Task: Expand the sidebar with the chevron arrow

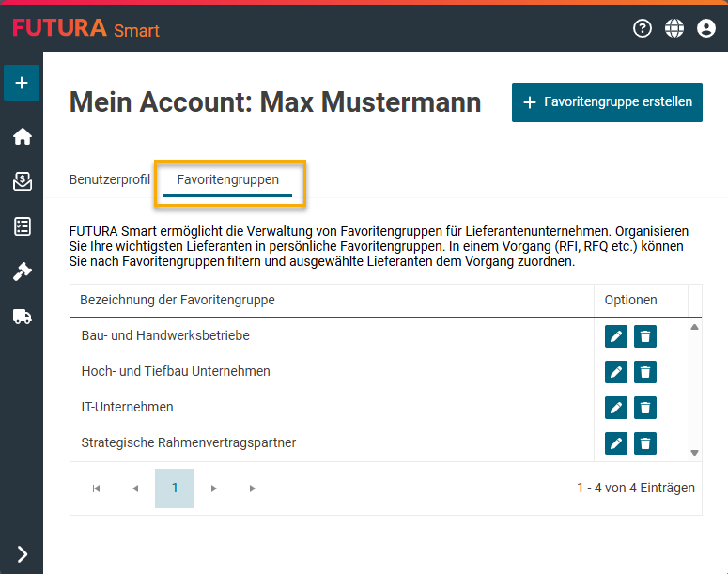Action: tap(22, 554)
